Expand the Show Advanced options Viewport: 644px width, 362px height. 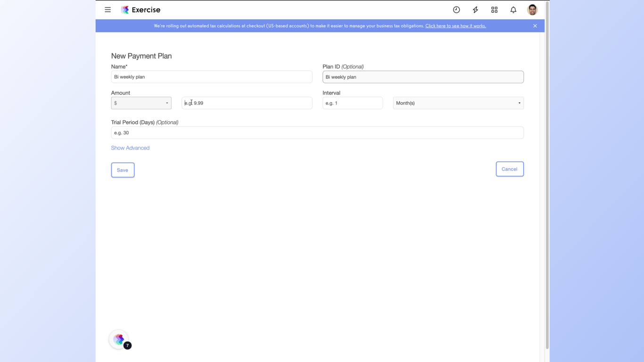tap(130, 148)
